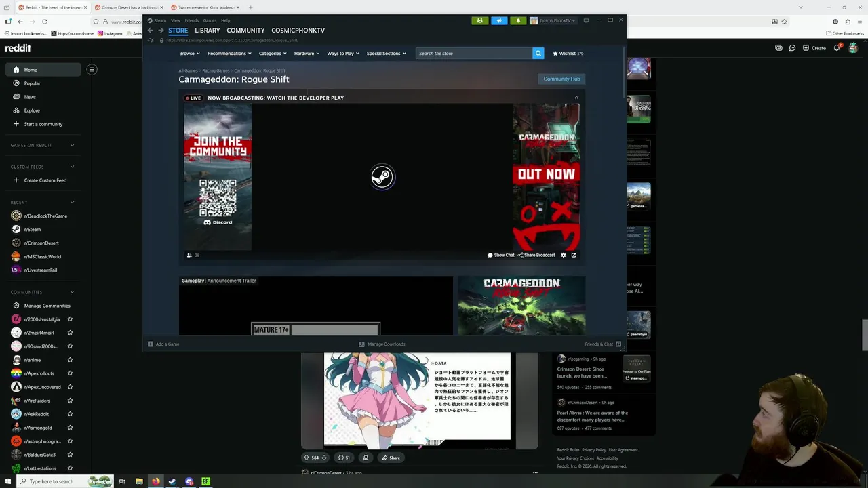The height and width of the screenshot is (488, 868).
Task: Open Steam friends activity green icon
Action: click(479, 20)
